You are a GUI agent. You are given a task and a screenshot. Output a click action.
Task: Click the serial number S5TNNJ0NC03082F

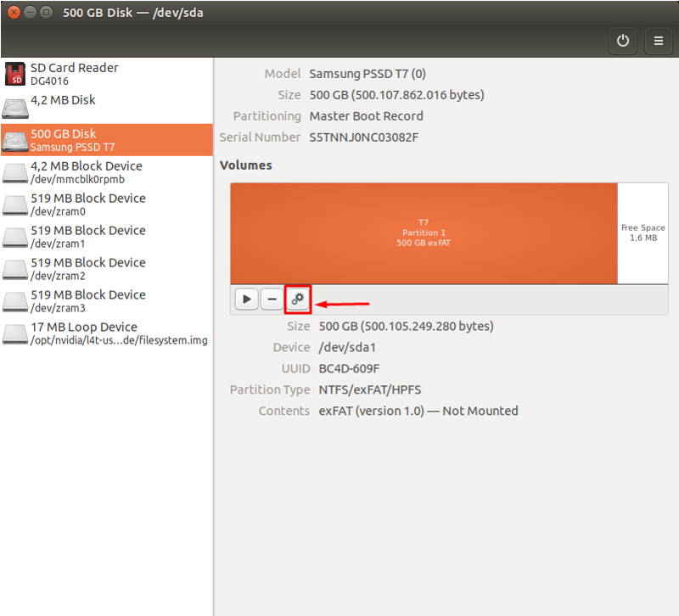(364, 137)
